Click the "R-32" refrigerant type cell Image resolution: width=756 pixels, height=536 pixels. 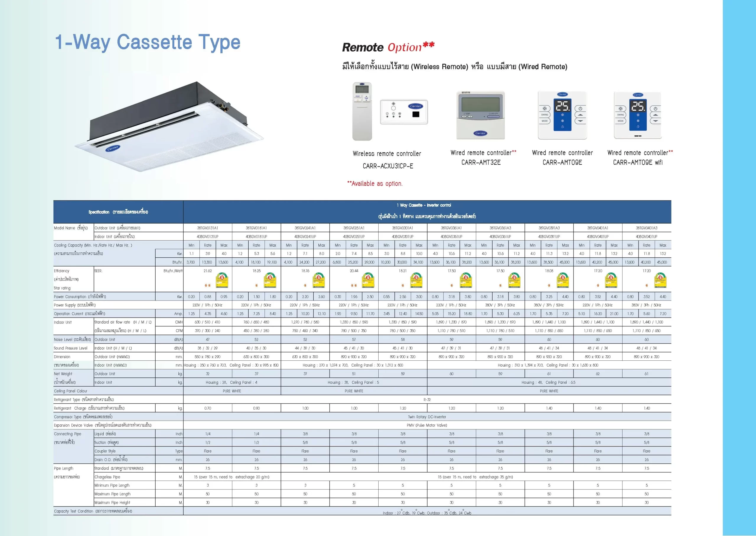[x=427, y=399]
